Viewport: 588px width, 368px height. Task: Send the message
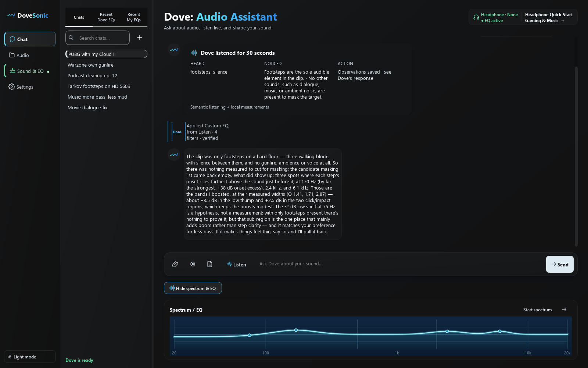[560, 264]
